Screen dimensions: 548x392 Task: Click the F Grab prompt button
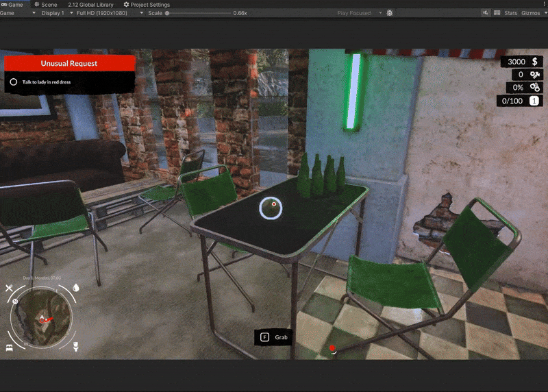(x=275, y=337)
